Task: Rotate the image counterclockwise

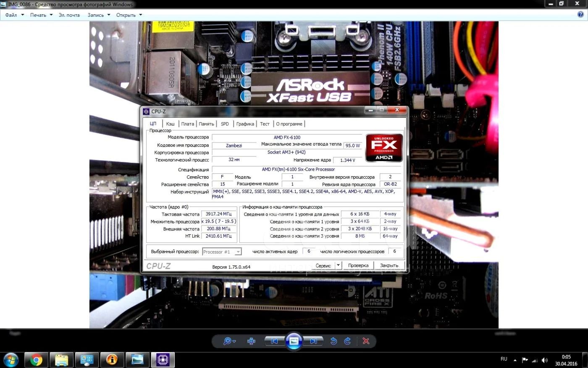Action: 333,341
